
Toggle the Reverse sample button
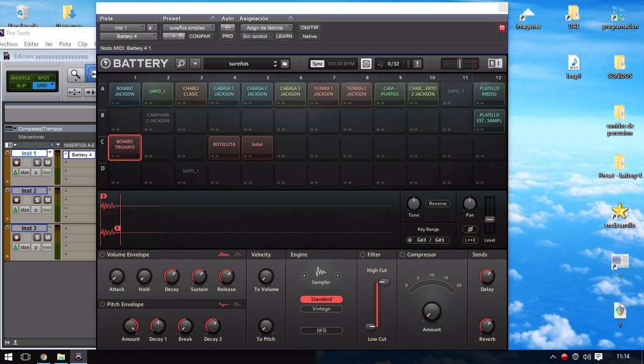438,203
